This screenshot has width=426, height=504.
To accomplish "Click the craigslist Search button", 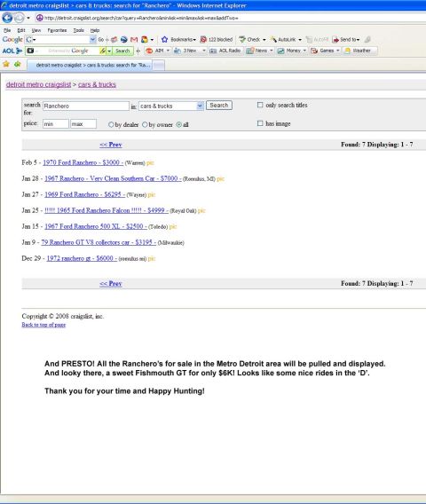I will click(219, 105).
